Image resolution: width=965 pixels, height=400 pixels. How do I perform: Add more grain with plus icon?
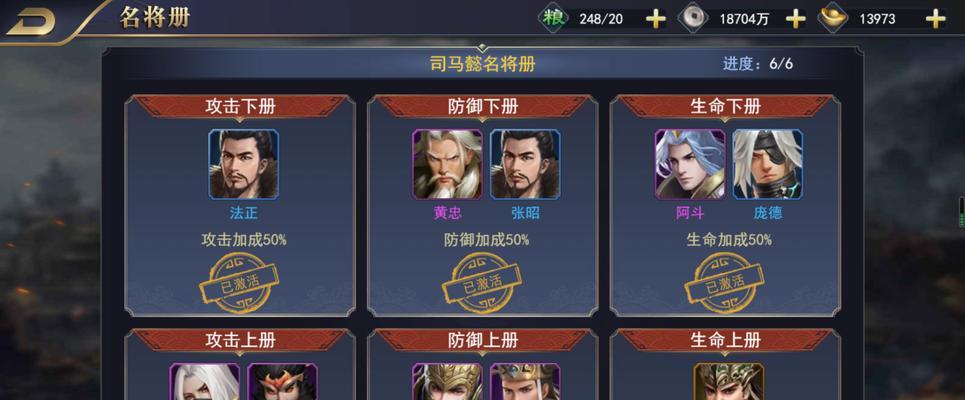[x=655, y=19]
